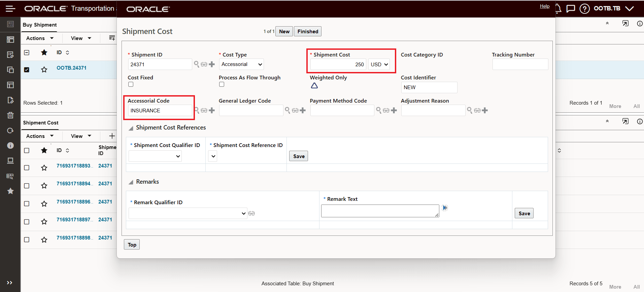Viewport: 644px width, 292px height.
Task: Select checkbox for row 716931718897
Action: click(27, 222)
